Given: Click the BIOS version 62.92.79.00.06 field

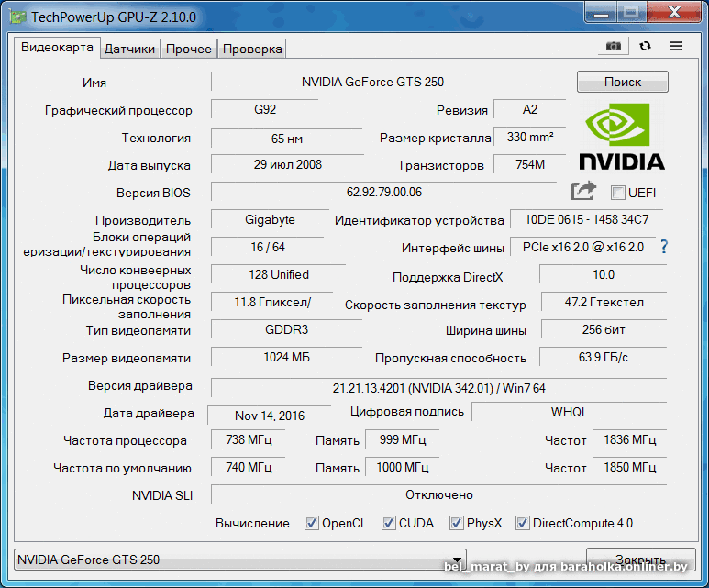Looking at the screenshot, I should (384, 193).
